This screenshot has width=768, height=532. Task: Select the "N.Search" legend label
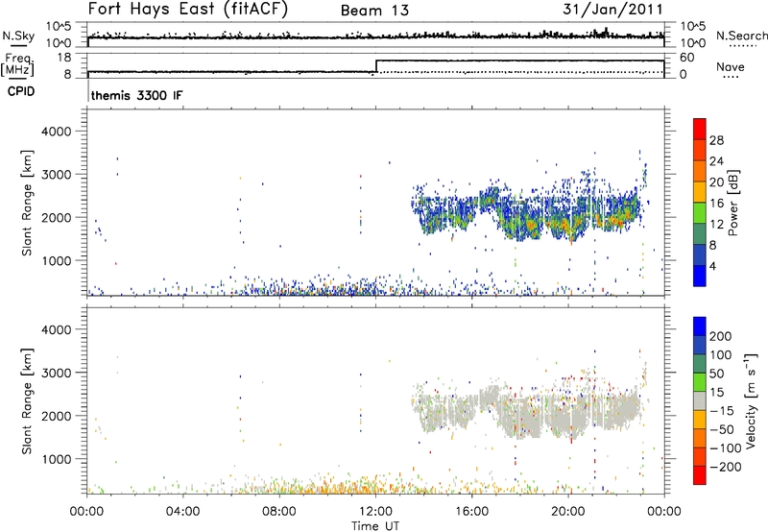[x=741, y=36]
